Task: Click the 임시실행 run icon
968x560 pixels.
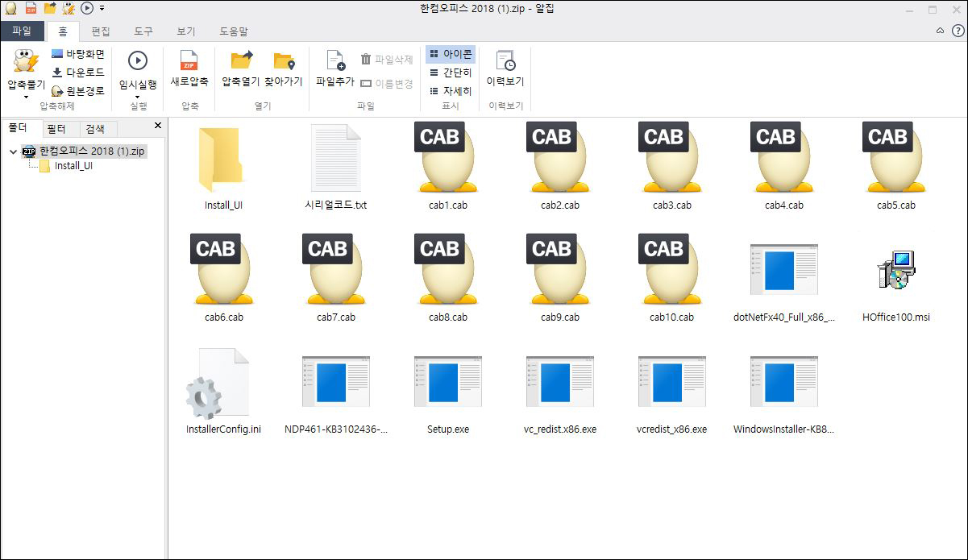Action: pos(138,60)
